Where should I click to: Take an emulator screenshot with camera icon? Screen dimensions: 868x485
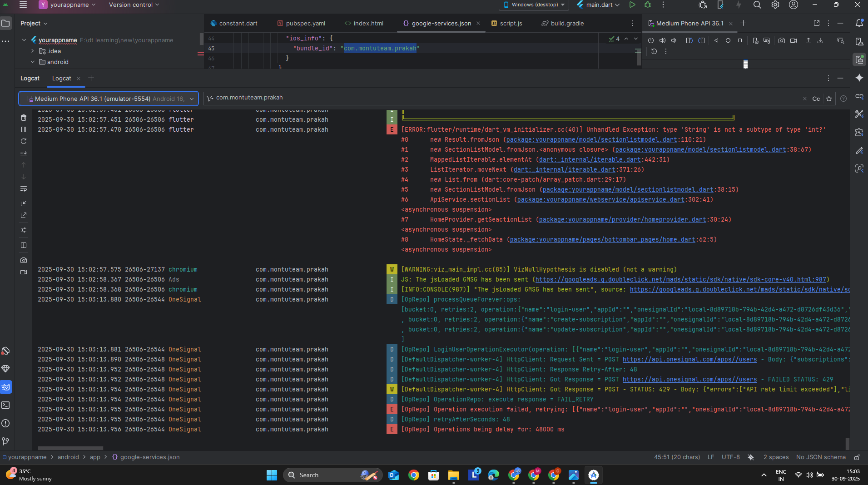click(x=781, y=40)
